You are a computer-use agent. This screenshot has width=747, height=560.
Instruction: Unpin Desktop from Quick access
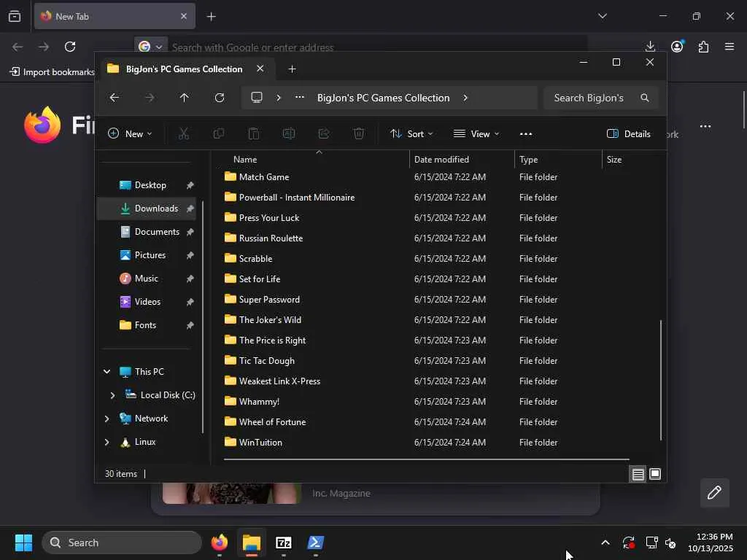point(190,185)
